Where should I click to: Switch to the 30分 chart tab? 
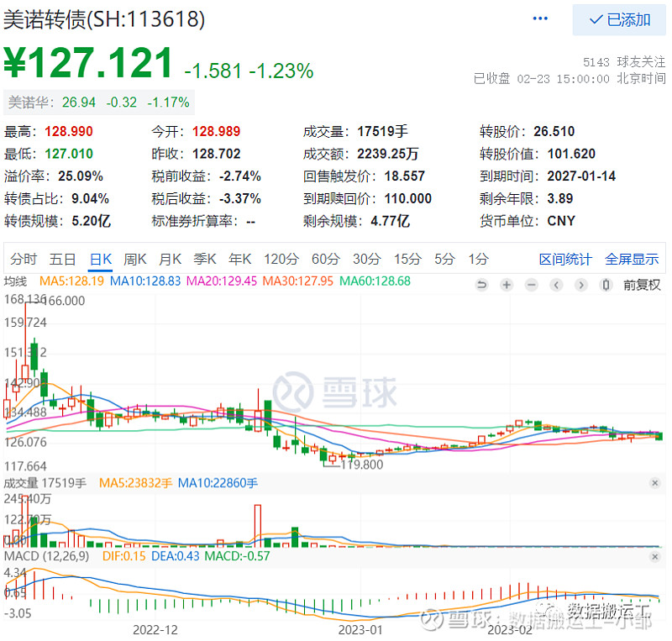coord(367,259)
